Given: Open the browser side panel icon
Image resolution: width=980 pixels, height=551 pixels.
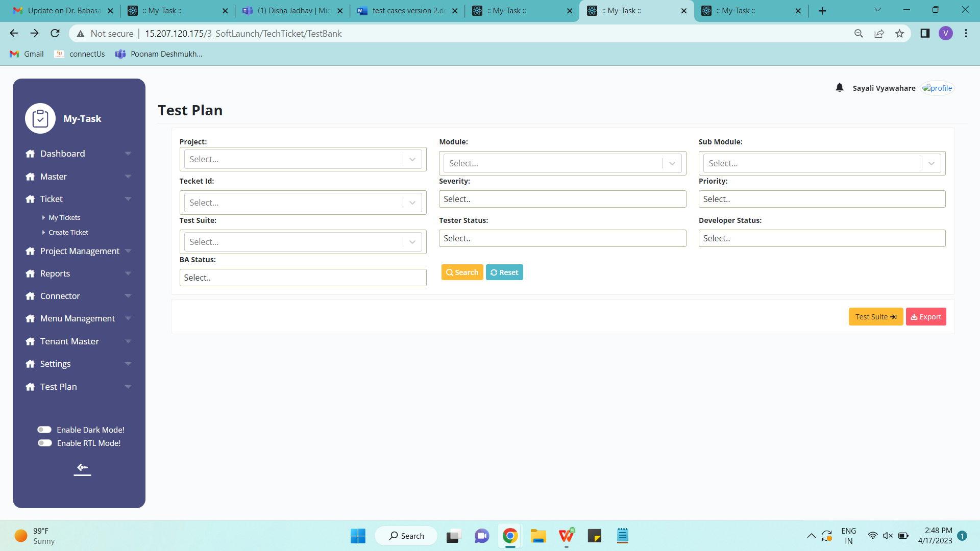Looking at the screenshot, I should tap(925, 34).
